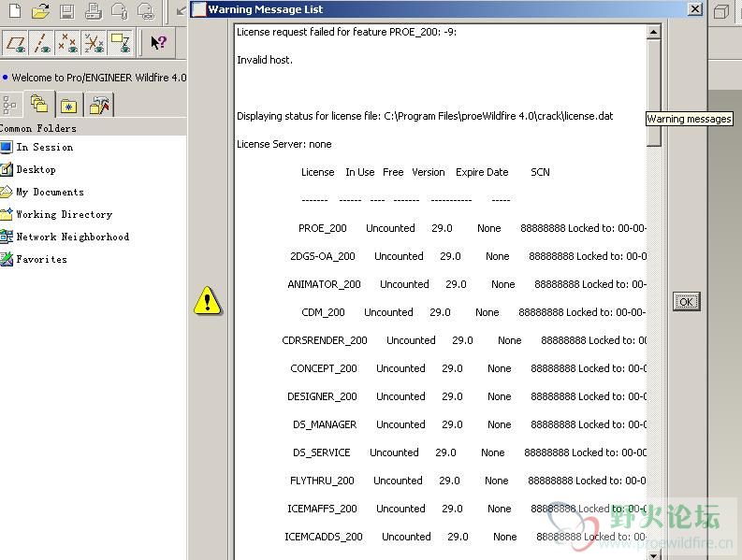Click the ANIMATOR_200 license row
Screen dimensions: 742x560
467,284
